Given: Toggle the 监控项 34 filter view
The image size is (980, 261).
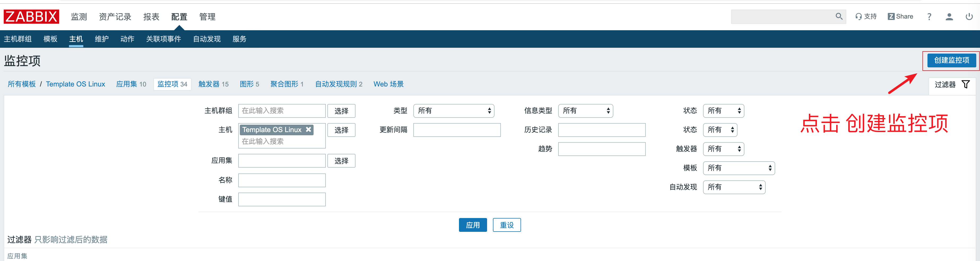Looking at the screenshot, I should tap(172, 84).
